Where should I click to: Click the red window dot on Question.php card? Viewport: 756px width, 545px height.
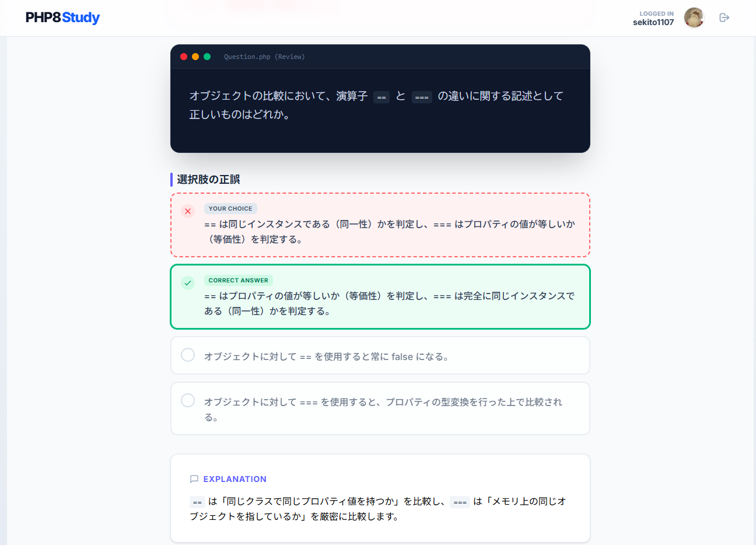click(x=184, y=57)
